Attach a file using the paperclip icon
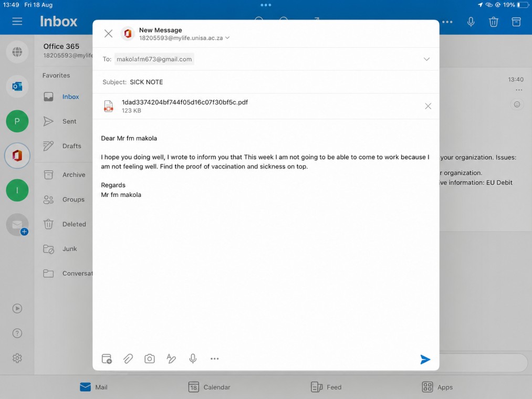 (128, 359)
